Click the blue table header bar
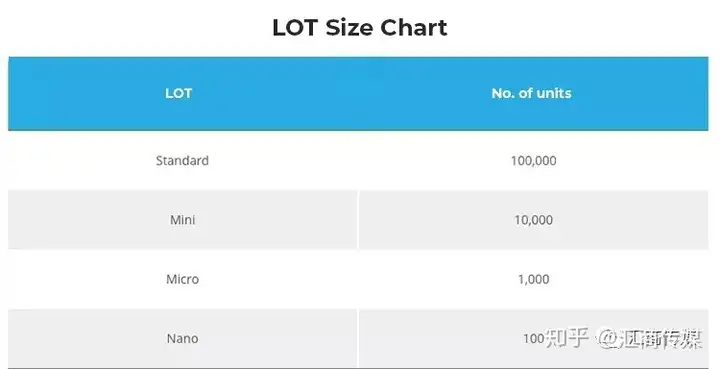The image size is (720, 369). (x=358, y=94)
